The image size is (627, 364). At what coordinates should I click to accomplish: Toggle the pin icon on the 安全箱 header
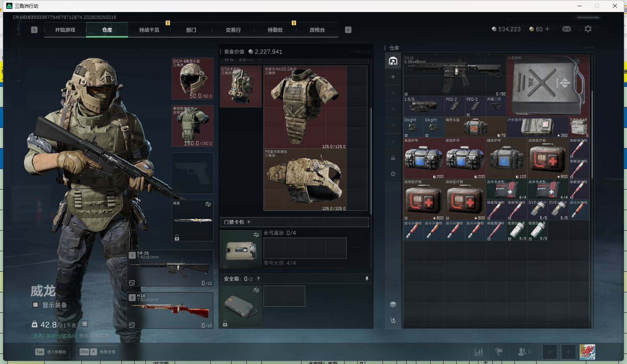(x=367, y=279)
